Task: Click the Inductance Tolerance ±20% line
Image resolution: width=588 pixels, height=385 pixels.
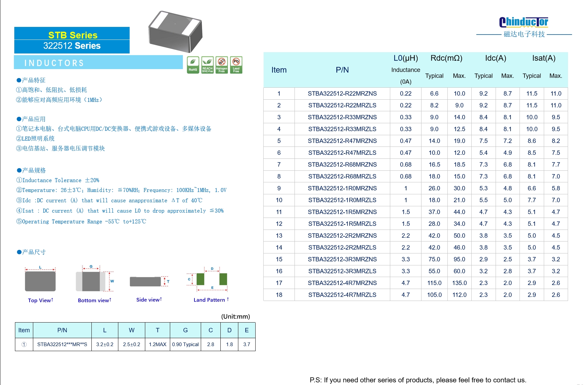Action: pyautogui.click(x=58, y=180)
